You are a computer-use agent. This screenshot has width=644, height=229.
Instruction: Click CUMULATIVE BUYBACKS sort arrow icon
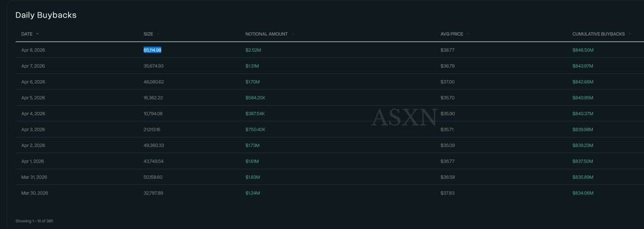click(629, 34)
